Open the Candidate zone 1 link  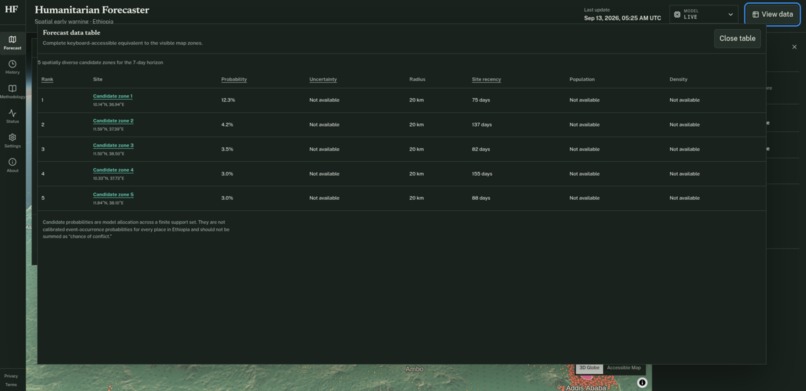[113, 96]
